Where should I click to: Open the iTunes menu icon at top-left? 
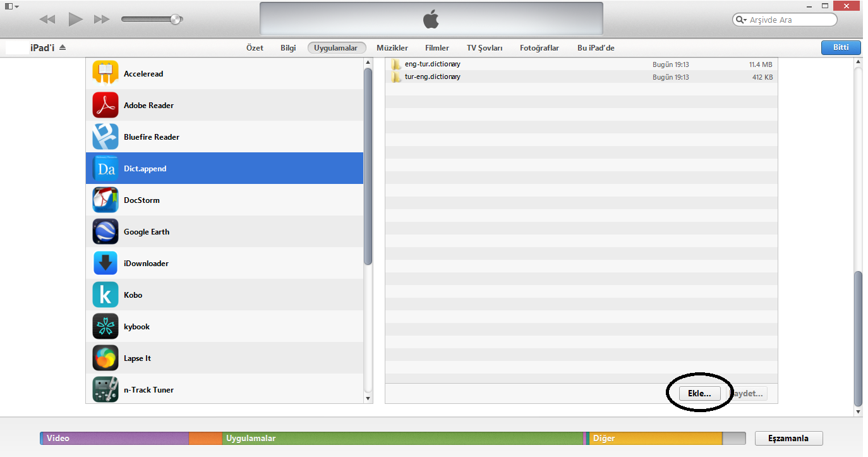11,6
